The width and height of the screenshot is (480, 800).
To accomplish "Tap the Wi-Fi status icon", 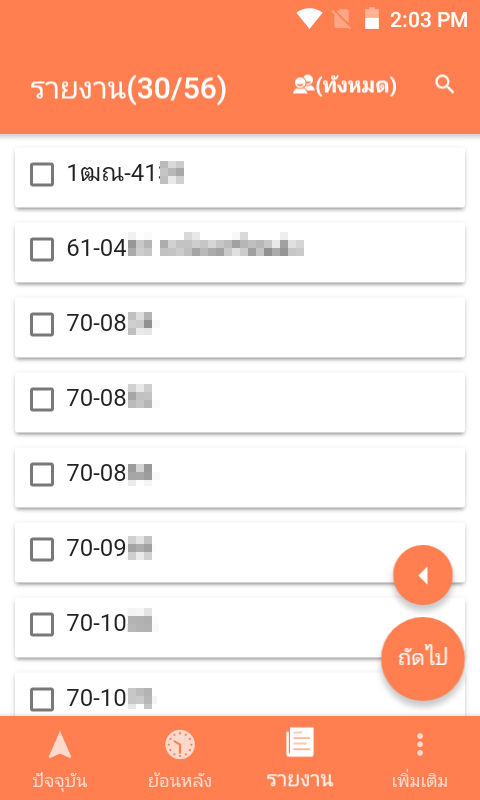I will (x=309, y=19).
